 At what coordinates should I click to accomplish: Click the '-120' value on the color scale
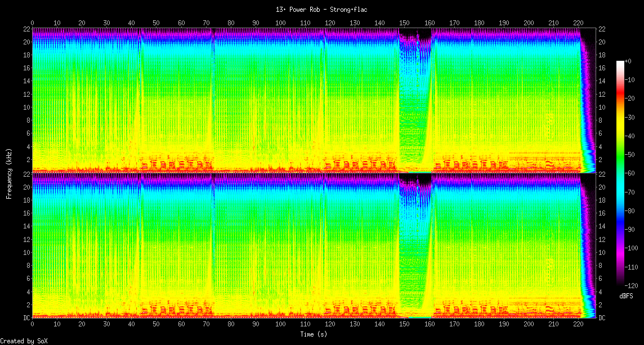(x=632, y=285)
